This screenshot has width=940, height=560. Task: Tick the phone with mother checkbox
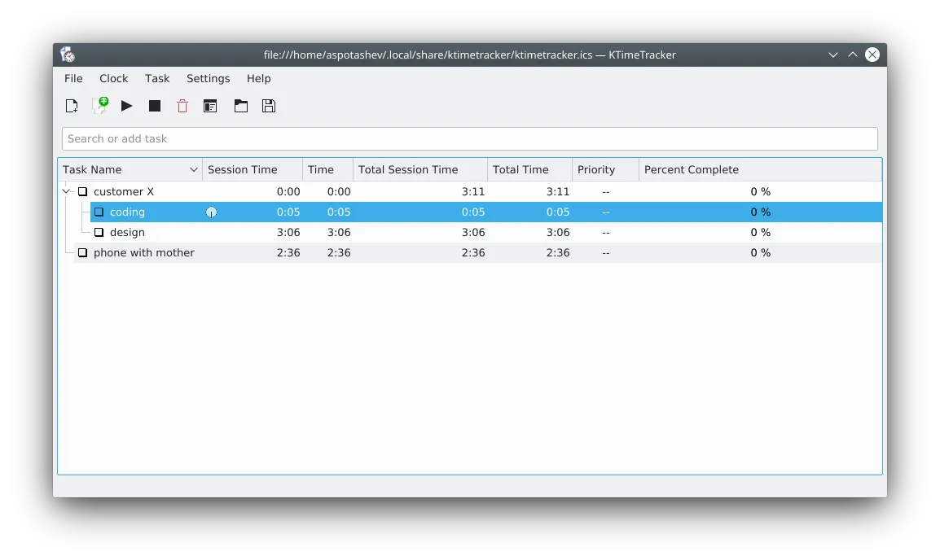point(82,252)
